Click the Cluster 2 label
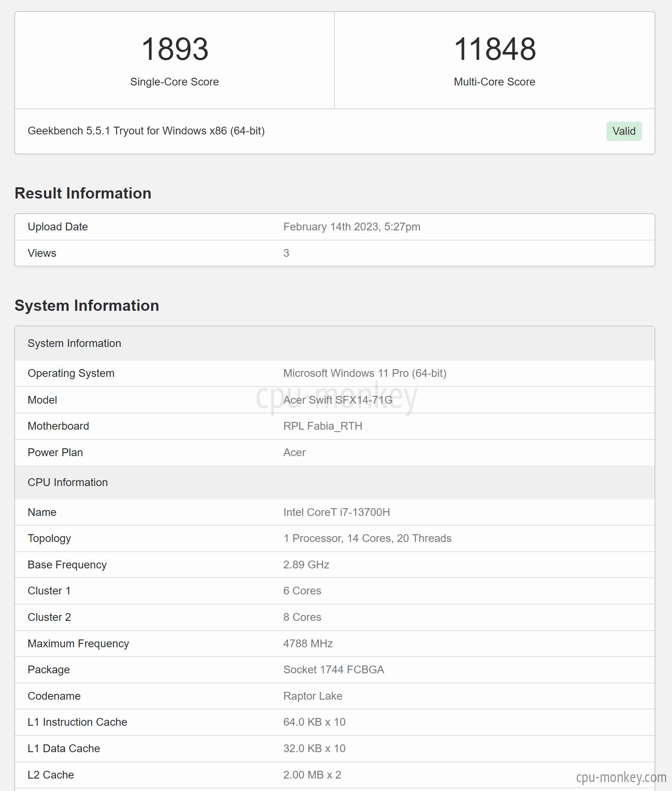This screenshot has height=791, width=672. point(49,617)
